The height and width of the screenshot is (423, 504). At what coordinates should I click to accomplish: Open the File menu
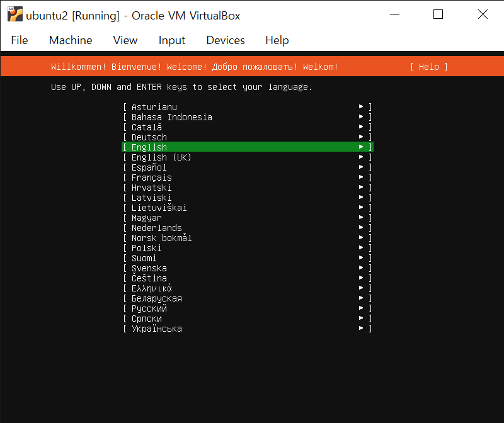19,40
